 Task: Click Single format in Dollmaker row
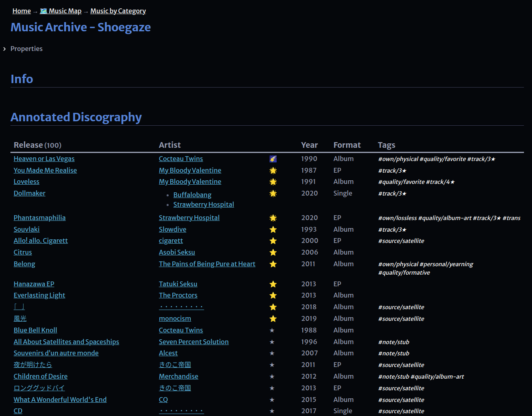pos(343,193)
